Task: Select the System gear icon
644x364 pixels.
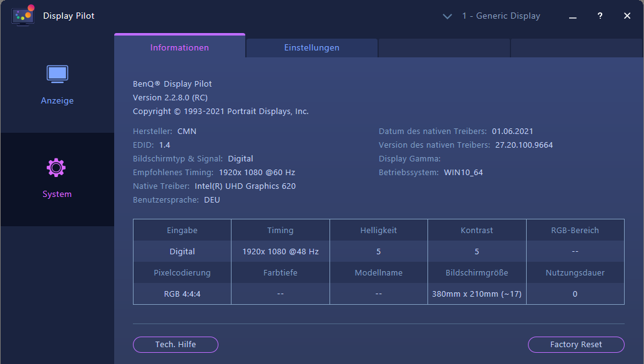Action: (x=56, y=168)
